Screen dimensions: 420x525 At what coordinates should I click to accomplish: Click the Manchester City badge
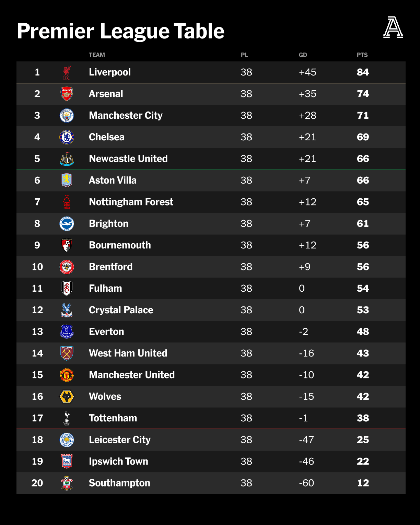pos(67,116)
